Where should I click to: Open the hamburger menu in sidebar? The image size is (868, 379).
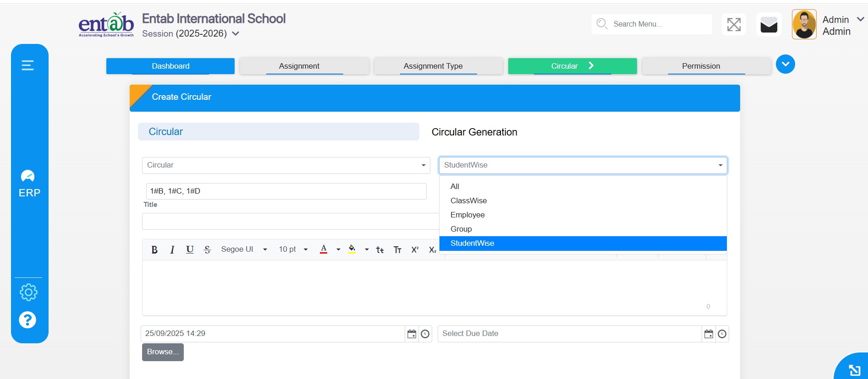(28, 65)
